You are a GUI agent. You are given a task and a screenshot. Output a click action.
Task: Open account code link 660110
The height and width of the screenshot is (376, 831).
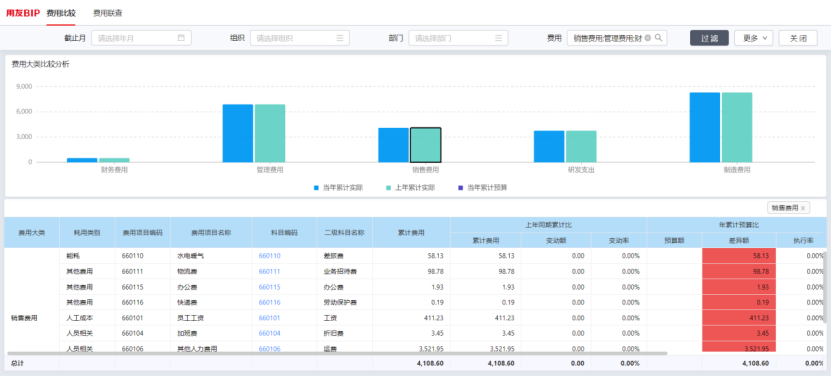[269, 256]
